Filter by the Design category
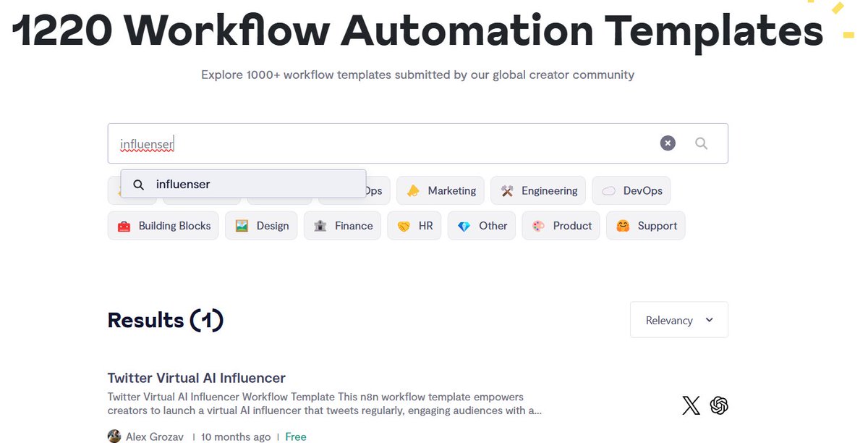868x443 pixels. point(261,226)
